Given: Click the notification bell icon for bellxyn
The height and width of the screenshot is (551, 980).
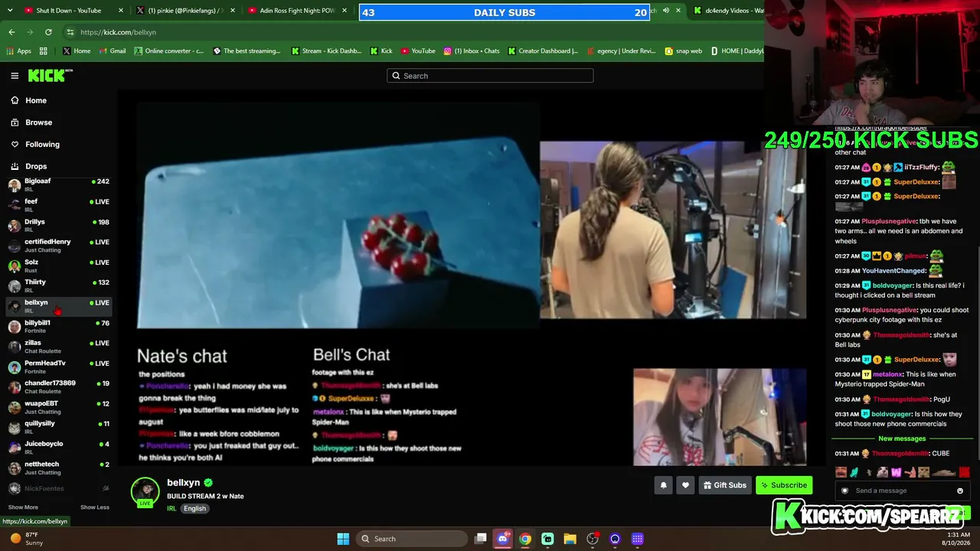Looking at the screenshot, I should pyautogui.click(x=663, y=485).
